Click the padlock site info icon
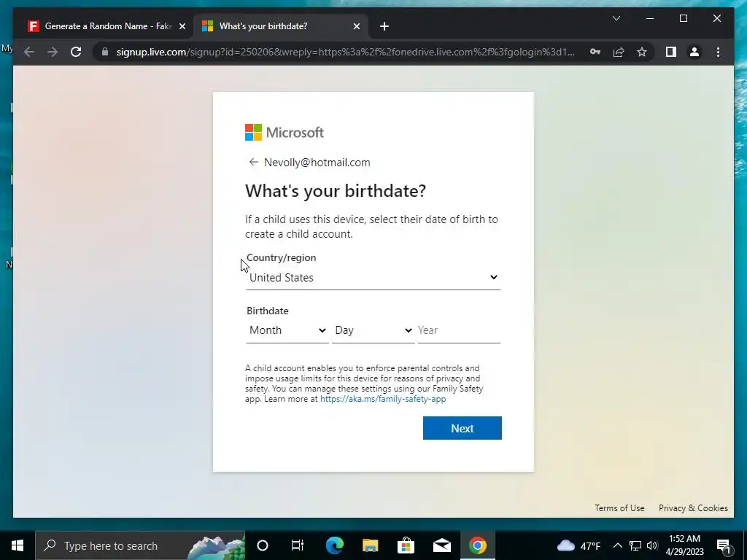The height and width of the screenshot is (560, 747). tap(105, 52)
